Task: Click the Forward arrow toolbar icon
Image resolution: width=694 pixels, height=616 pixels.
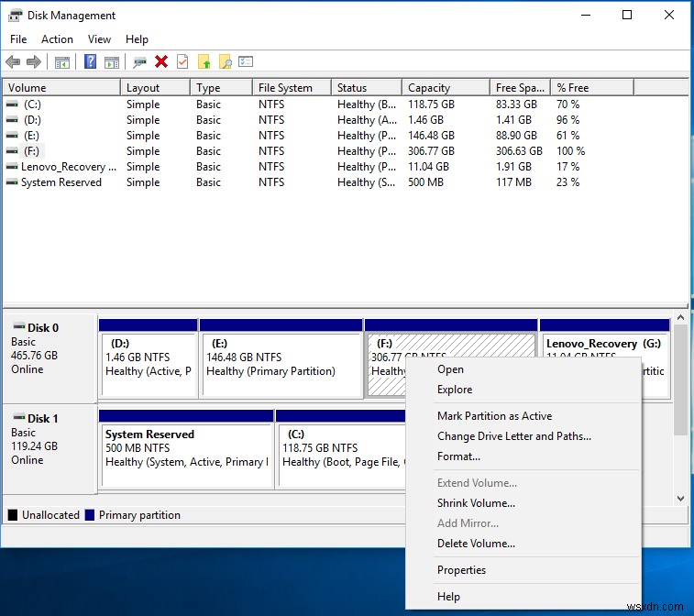Action: (x=34, y=62)
